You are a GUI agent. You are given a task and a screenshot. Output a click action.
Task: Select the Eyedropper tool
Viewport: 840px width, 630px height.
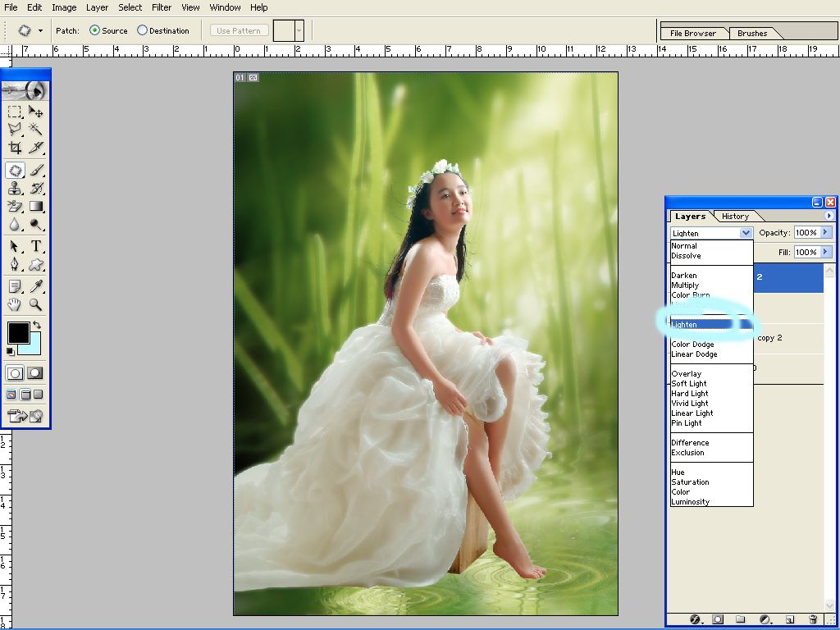(x=36, y=285)
